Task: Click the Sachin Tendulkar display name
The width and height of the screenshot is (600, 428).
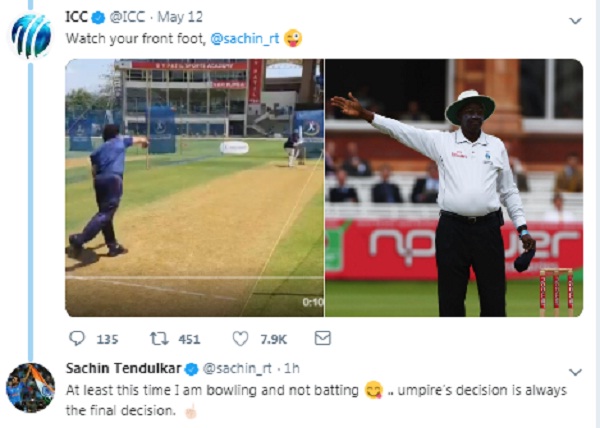Action: point(124,368)
